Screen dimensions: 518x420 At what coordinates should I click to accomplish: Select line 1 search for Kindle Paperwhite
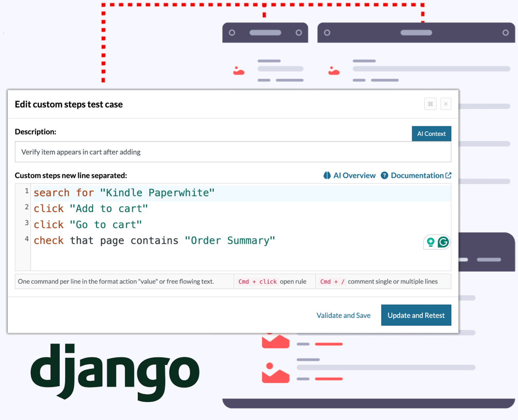pos(124,193)
